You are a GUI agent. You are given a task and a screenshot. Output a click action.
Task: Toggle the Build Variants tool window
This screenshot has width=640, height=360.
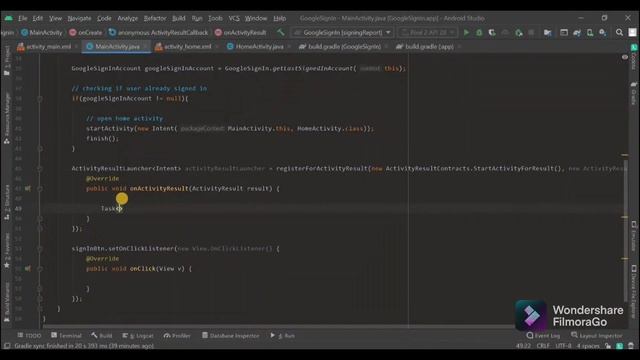(x=7, y=302)
